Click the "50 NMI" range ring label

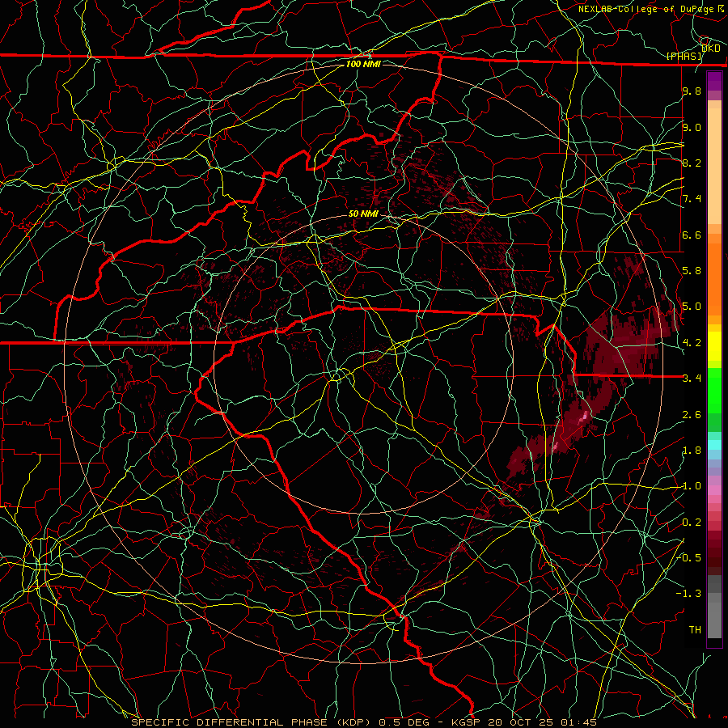click(x=363, y=214)
